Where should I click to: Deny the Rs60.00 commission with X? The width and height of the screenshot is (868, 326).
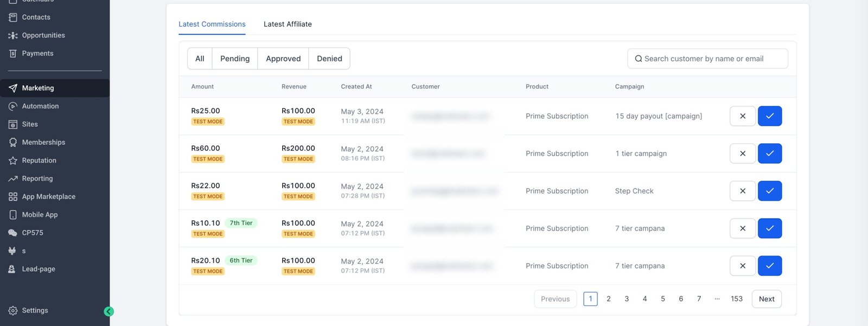(742, 154)
